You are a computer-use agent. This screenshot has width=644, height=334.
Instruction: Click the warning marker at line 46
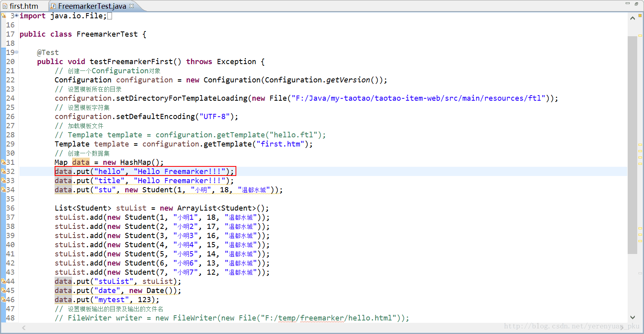click(3, 300)
